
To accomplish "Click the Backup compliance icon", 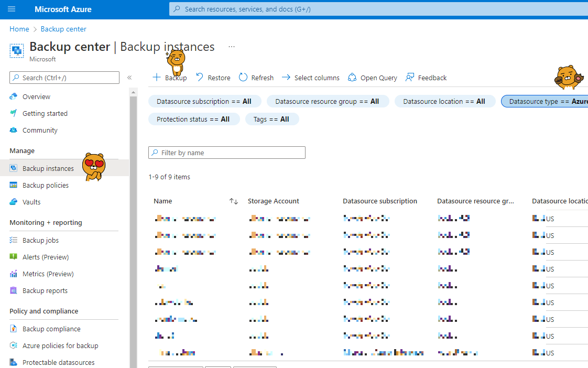I will 14,329.
